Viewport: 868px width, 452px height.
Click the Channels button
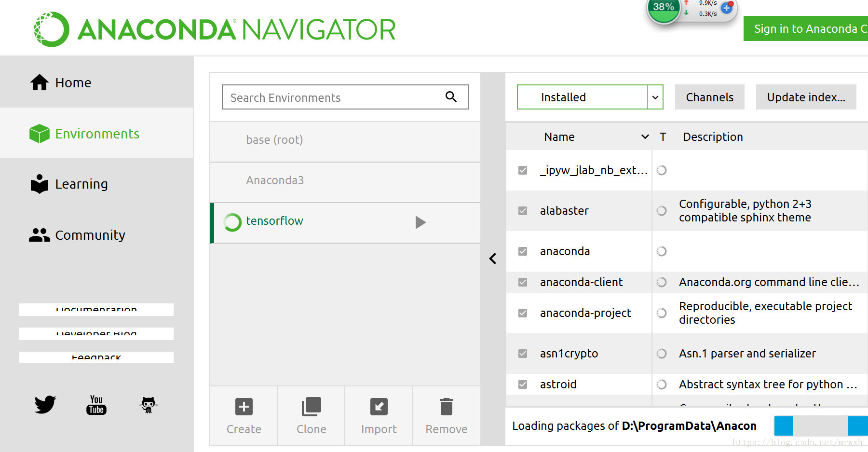click(710, 97)
